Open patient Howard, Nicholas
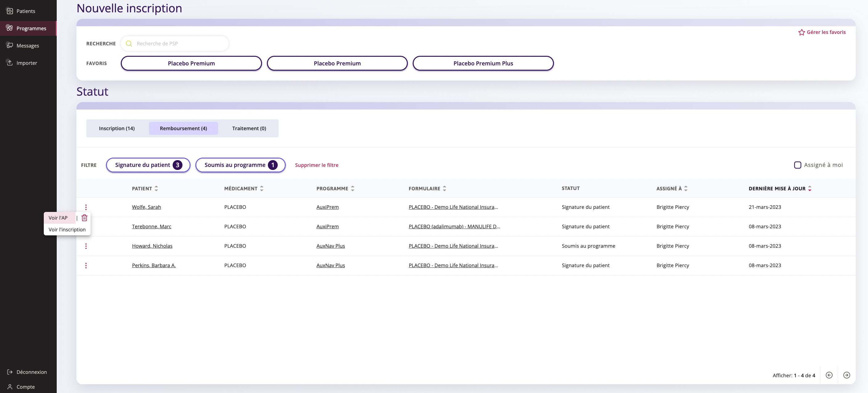This screenshot has height=393, width=868. [152, 246]
